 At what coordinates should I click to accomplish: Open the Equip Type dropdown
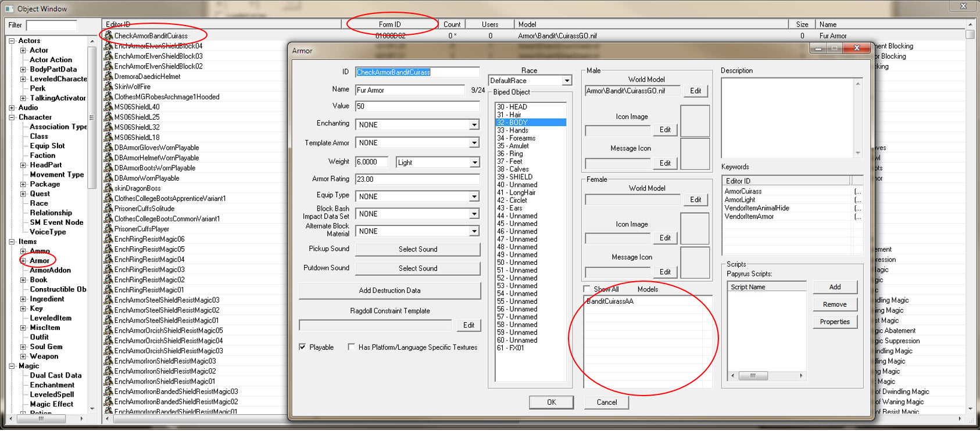[474, 197]
